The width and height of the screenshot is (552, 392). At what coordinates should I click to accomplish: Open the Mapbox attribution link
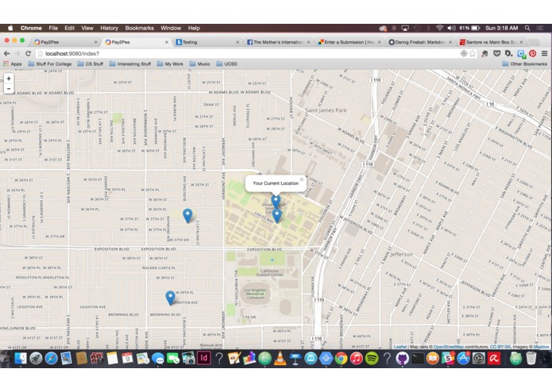[x=541, y=347]
